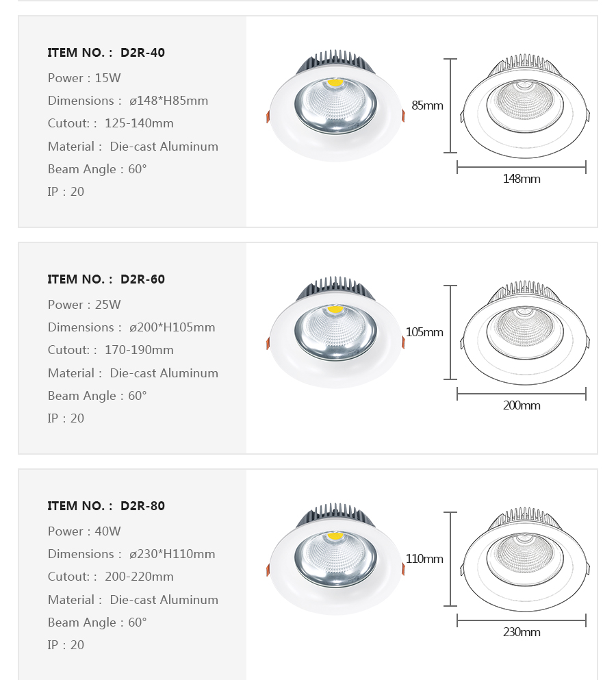Click the Cutout 125-140mm specification line

[x=111, y=123]
